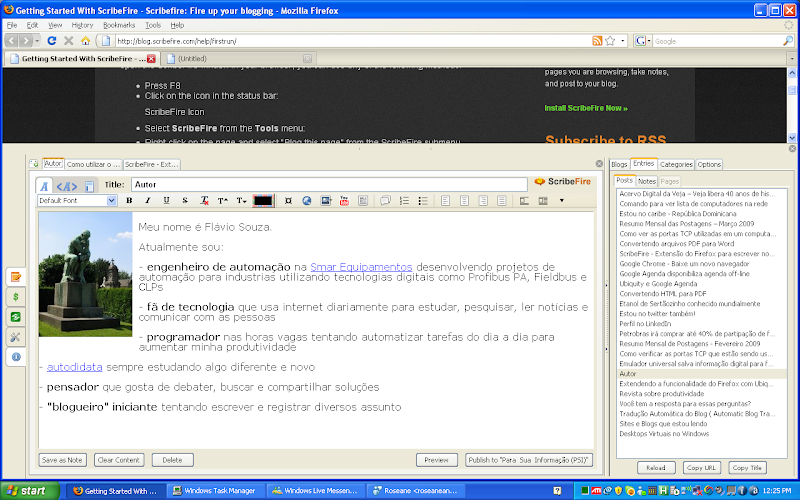Click the autodidata link in editor

click(x=74, y=367)
